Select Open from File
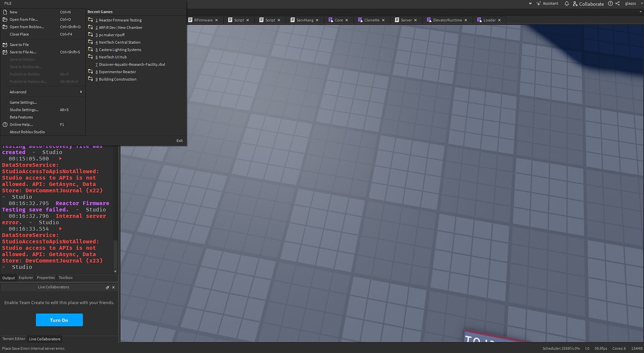644x353 pixels. pyautogui.click(x=43, y=20)
